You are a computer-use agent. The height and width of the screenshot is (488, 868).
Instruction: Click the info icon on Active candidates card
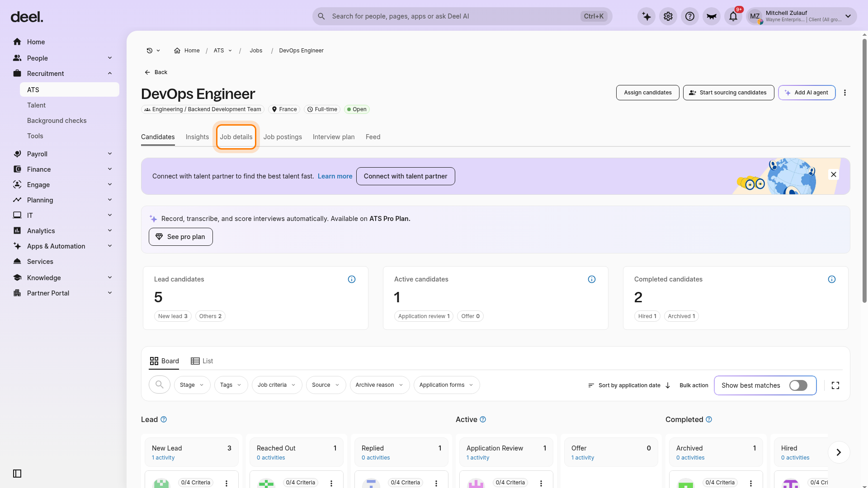tap(592, 279)
